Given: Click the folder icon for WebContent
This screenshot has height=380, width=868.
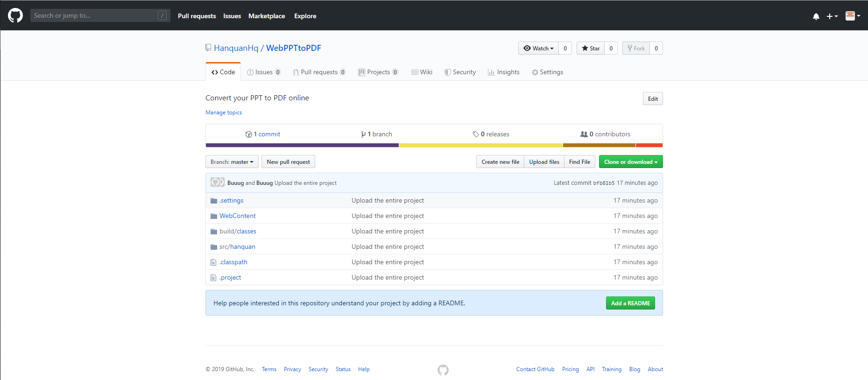Looking at the screenshot, I should [x=214, y=216].
